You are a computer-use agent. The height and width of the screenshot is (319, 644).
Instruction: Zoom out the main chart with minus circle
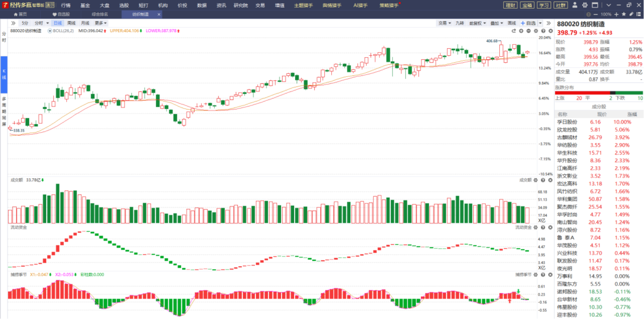pos(528,31)
